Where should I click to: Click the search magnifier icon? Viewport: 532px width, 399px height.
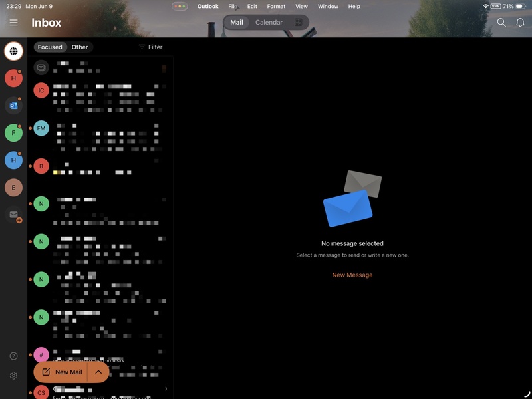[501, 23]
